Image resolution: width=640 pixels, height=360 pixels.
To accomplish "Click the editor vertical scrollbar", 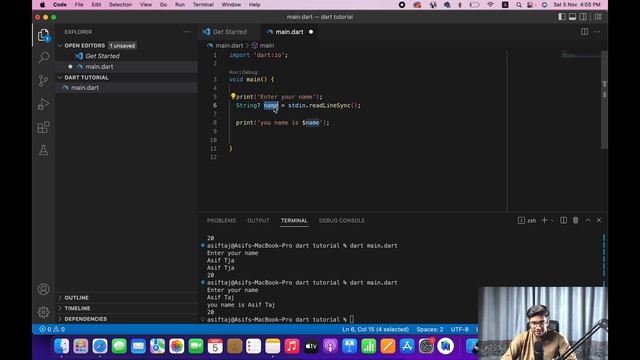I will pos(604,100).
